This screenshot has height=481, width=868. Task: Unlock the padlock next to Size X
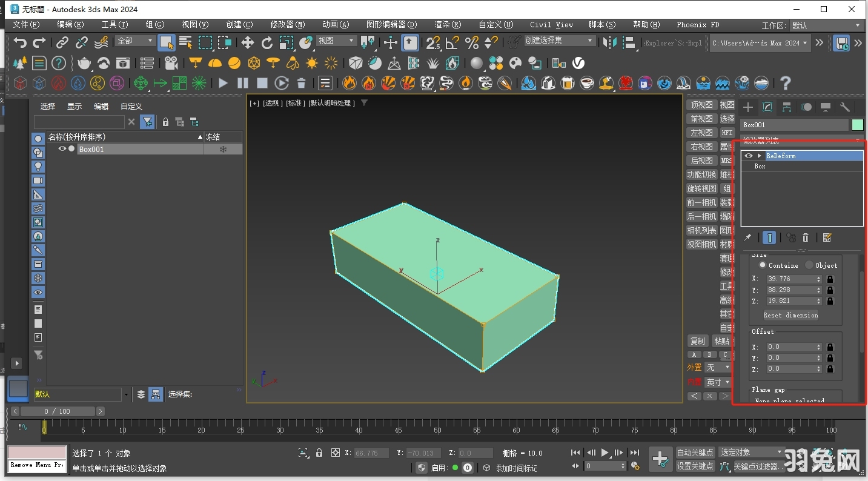(830, 279)
